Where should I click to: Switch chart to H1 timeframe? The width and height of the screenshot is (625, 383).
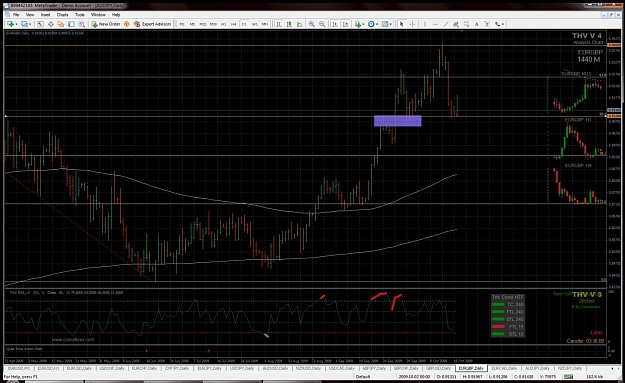coord(223,24)
